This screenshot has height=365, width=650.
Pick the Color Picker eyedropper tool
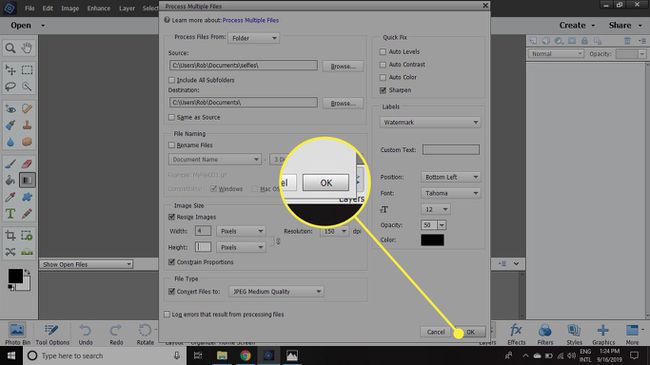click(10, 197)
